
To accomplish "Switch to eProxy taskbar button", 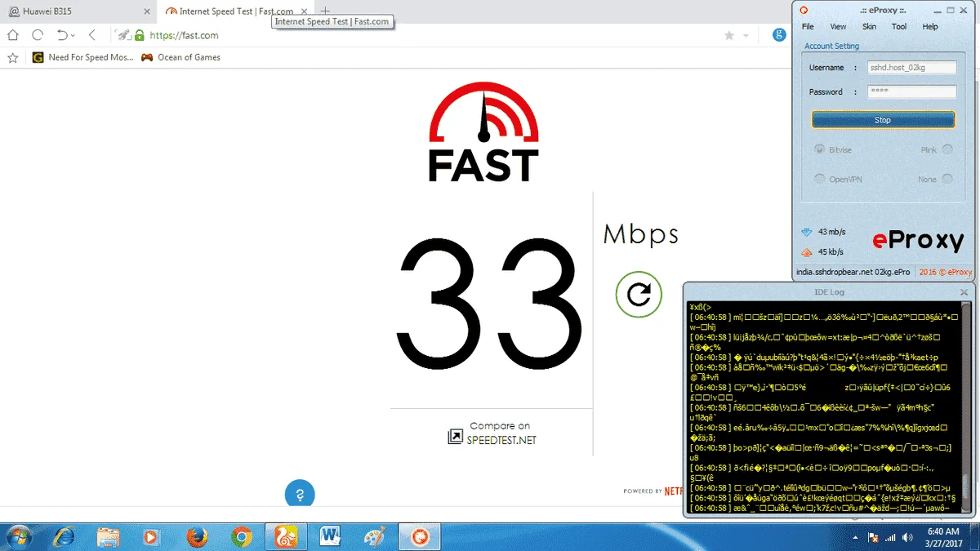I will (420, 536).
